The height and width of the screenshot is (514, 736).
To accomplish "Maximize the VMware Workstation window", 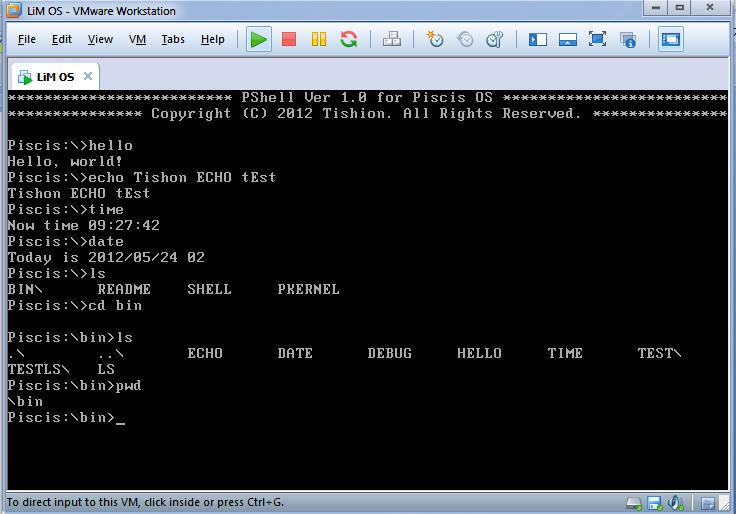I will click(x=680, y=8).
